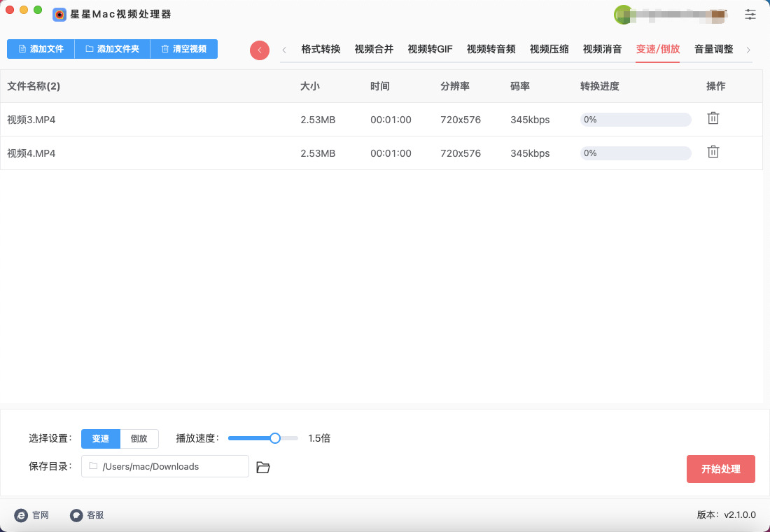770x532 pixels.
Task: Click the 播放速度 slider handle
Action: pos(275,438)
